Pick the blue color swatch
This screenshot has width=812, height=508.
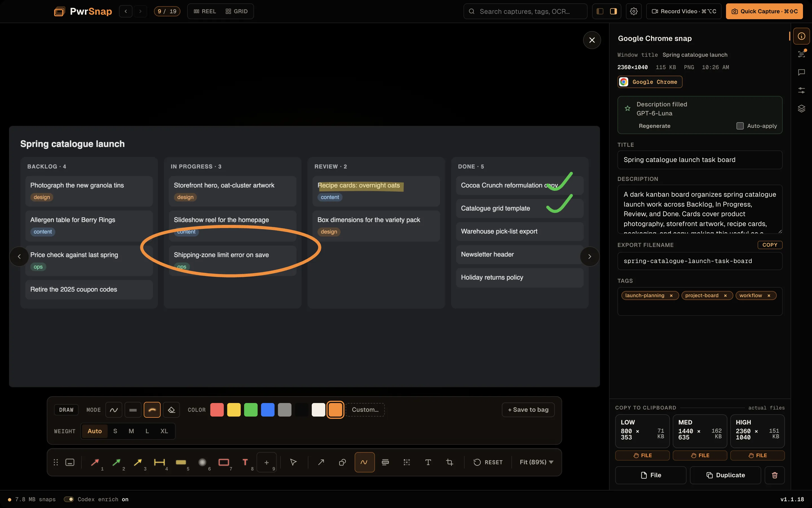[x=268, y=410]
